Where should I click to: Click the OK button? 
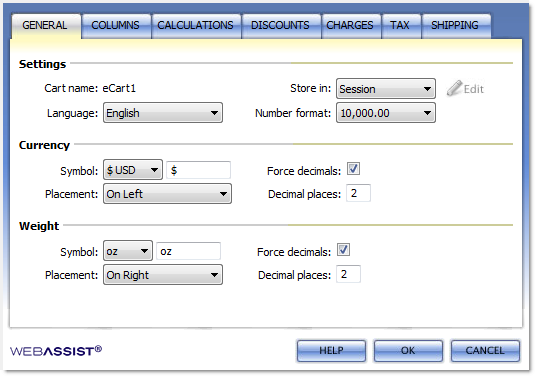408,350
